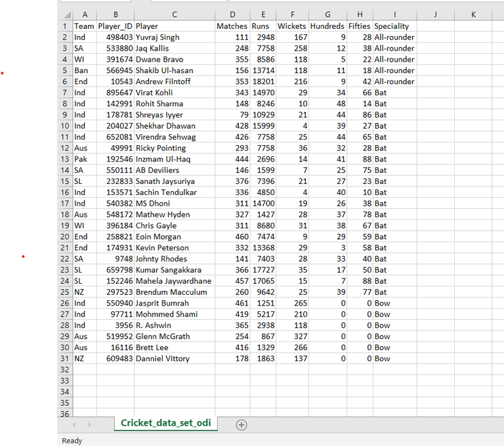Select the Glenn McGrath cell
The image size is (504, 446).
click(175, 336)
